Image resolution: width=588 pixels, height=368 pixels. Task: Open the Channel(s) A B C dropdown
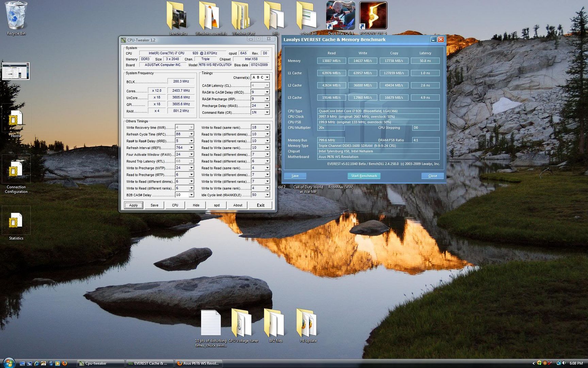pyautogui.click(x=267, y=77)
